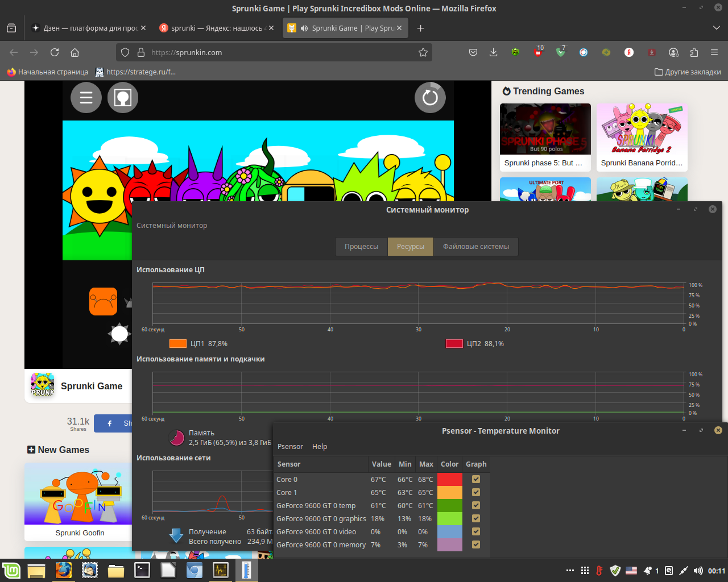Viewport: 728px width, 582px height.
Task: Open Thunderbird mail from the taskbar
Action: 90,570
